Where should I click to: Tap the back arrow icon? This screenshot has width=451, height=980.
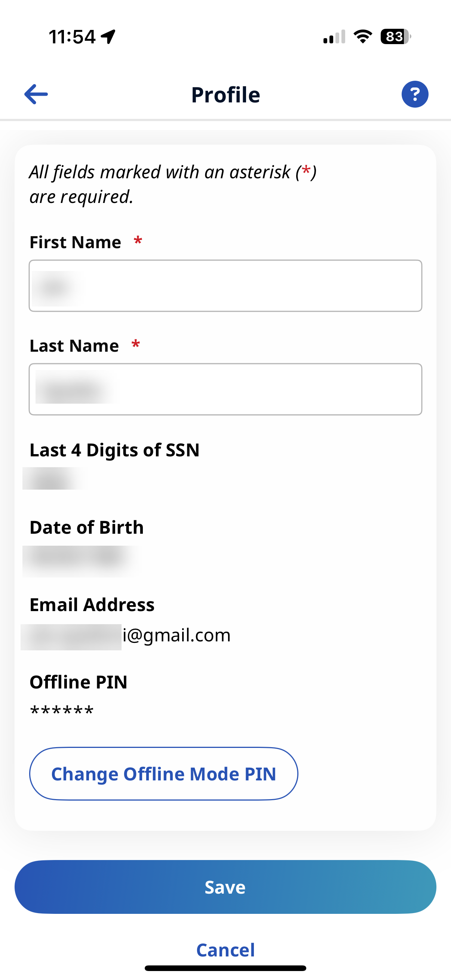pyautogui.click(x=36, y=94)
